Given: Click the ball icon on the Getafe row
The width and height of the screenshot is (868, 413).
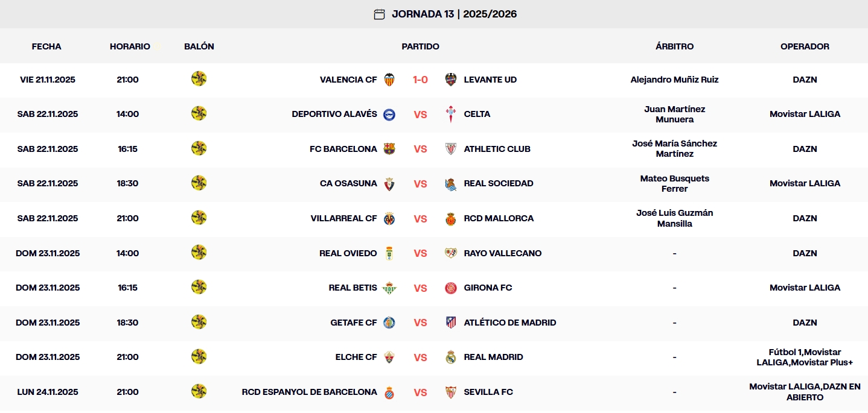Looking at the screenshot, I should [x=199, y=322].
